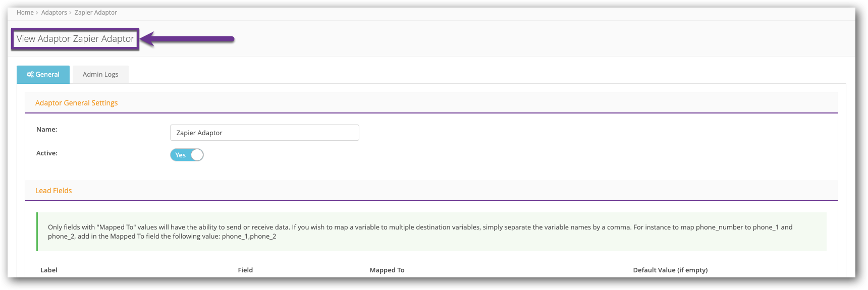Click the Adaptor General Settings heading

76,103
